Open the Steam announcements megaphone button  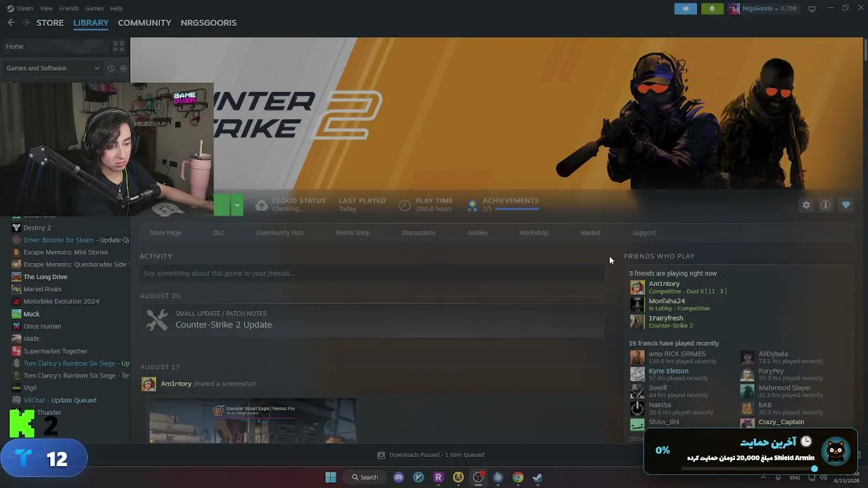(x=686, y=9)
